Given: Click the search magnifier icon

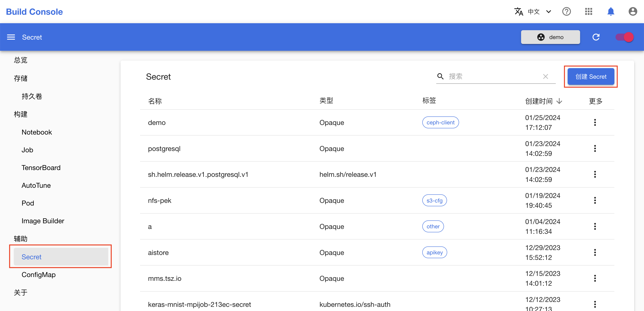Looking at the screenshot, I should 440,76.
